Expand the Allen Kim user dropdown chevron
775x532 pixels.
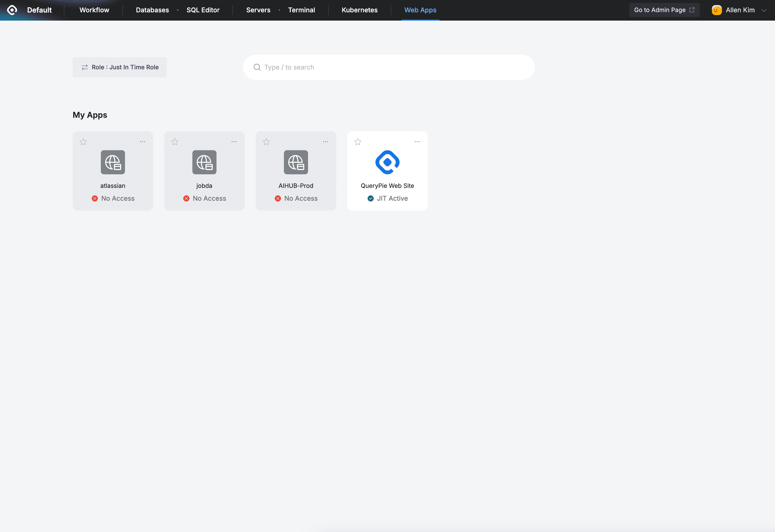(764, 10)
